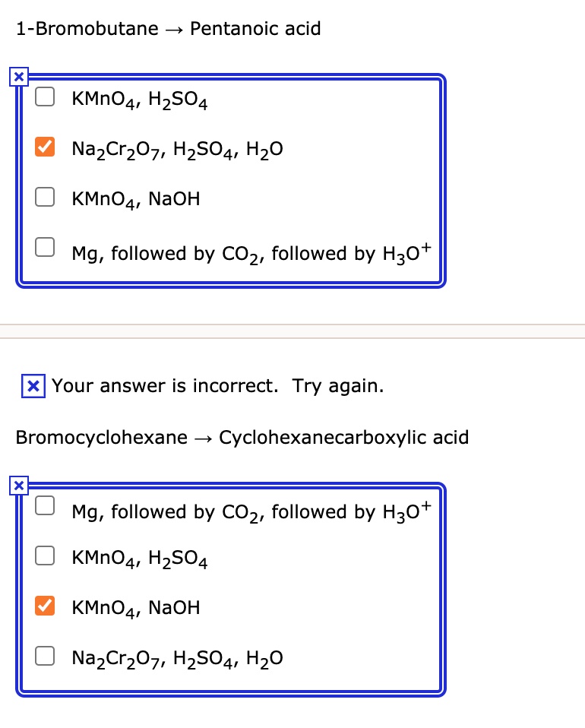Check Mg, followed by CO2 for Bromocyclohexane
This screenshot has height=728, width=585.
click(x=45, y=505)
